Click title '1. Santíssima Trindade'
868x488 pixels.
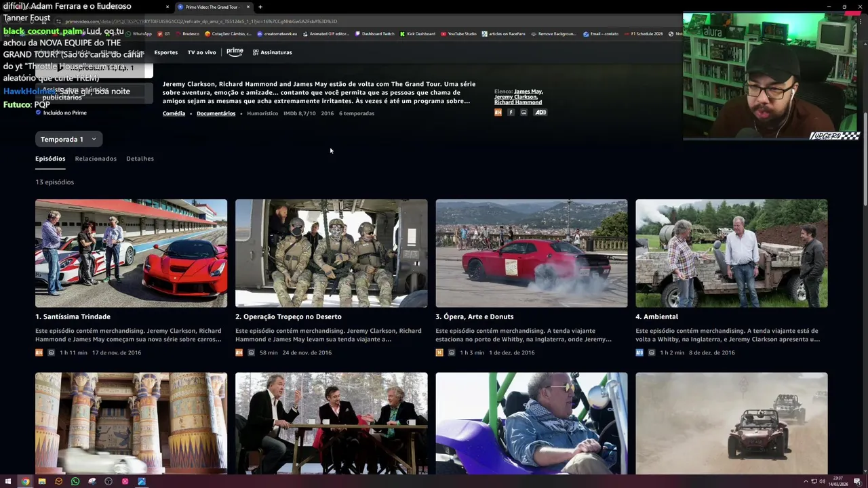(73, 317)
